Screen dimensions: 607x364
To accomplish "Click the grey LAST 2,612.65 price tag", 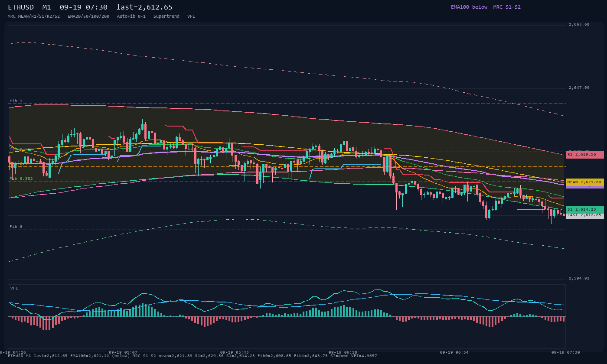I will (x=585, y=215).
